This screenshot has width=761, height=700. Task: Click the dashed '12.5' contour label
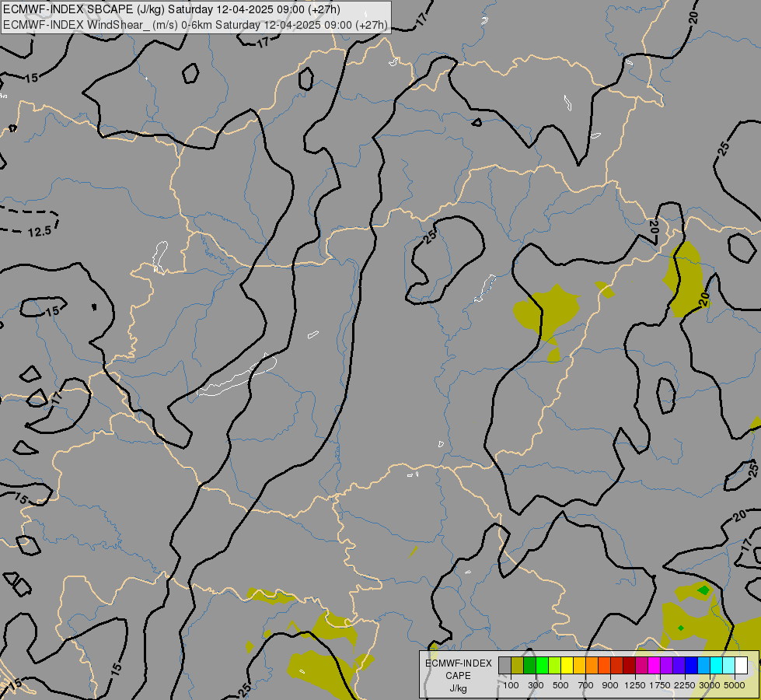(40, 232)
